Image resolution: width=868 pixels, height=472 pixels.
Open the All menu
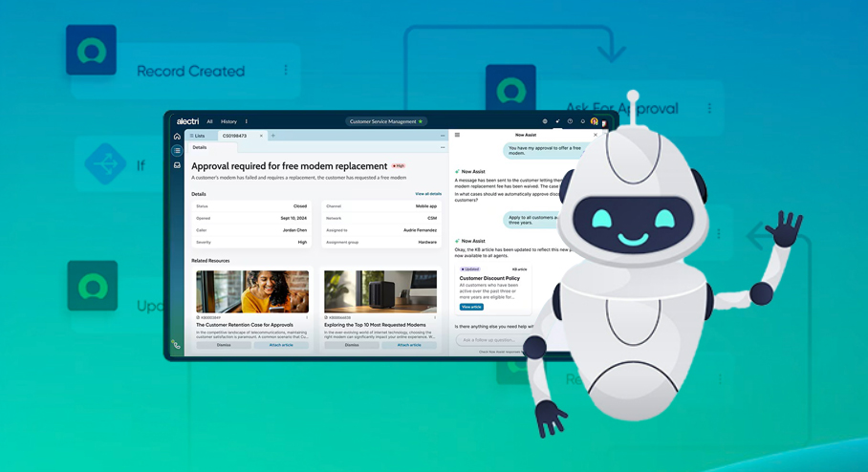[x=209, y=121]
